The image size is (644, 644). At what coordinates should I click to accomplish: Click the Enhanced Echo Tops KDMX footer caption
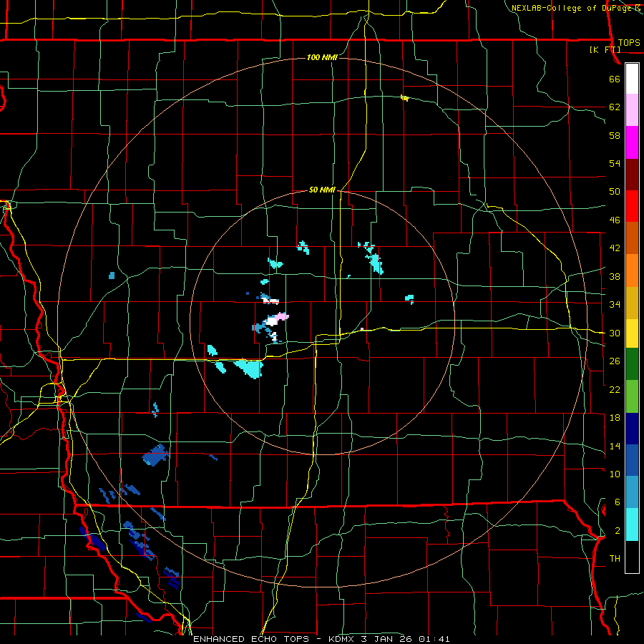coord(321,639)
